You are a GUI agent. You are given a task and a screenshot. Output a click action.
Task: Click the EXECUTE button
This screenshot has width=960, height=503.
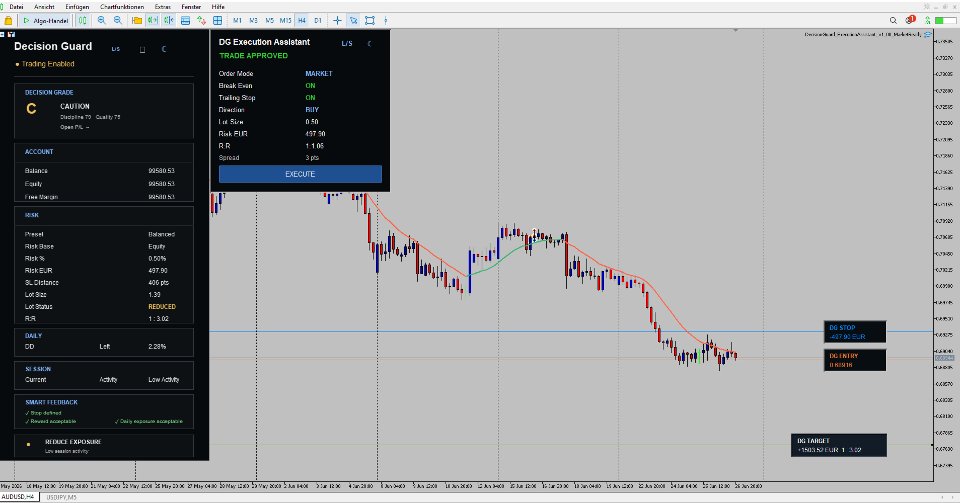[x=300, y=174]
